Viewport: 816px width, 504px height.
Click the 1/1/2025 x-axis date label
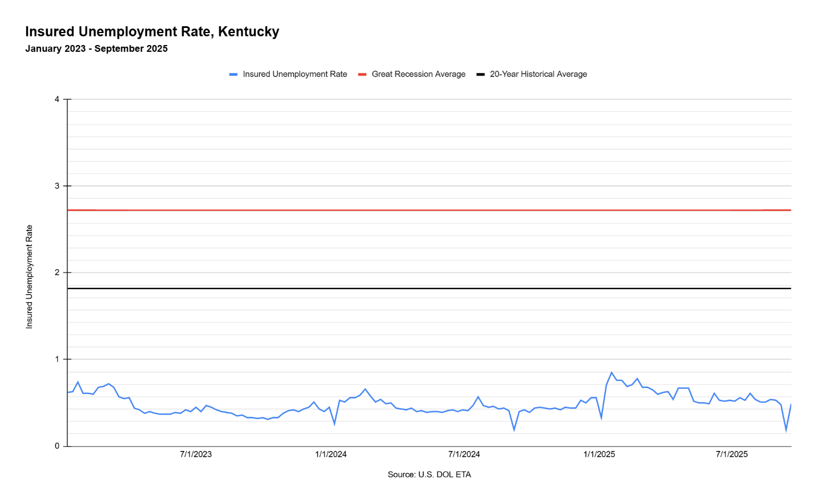[x=599, y=454]
